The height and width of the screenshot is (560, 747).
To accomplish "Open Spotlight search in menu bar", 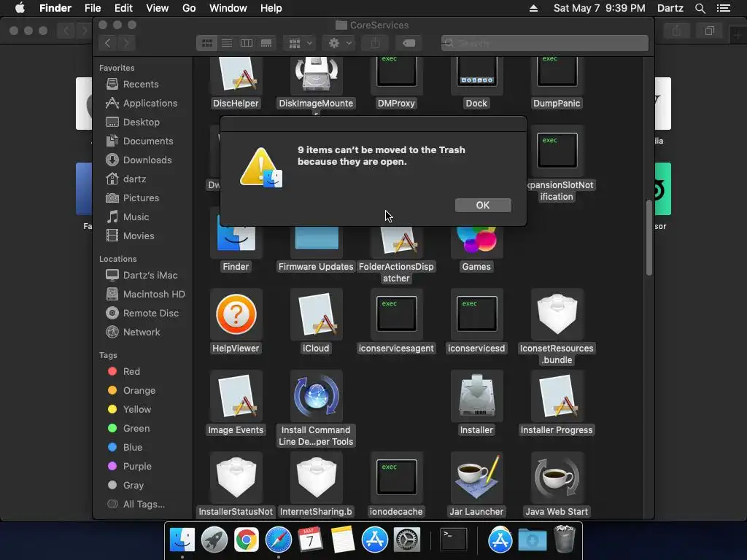I will 700,8.
